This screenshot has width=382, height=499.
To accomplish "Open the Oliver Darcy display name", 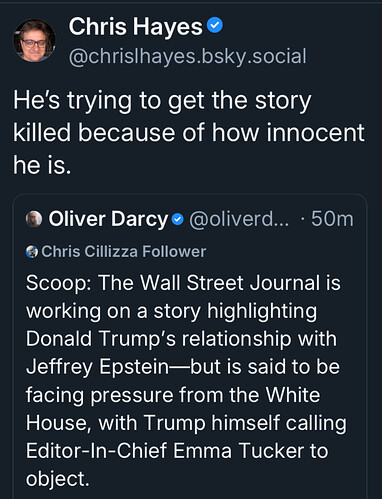I will click(x=108, y=219).
